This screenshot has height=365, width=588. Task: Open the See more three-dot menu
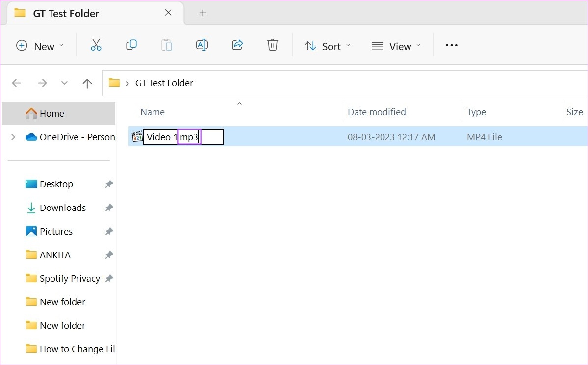click(451, 45)
